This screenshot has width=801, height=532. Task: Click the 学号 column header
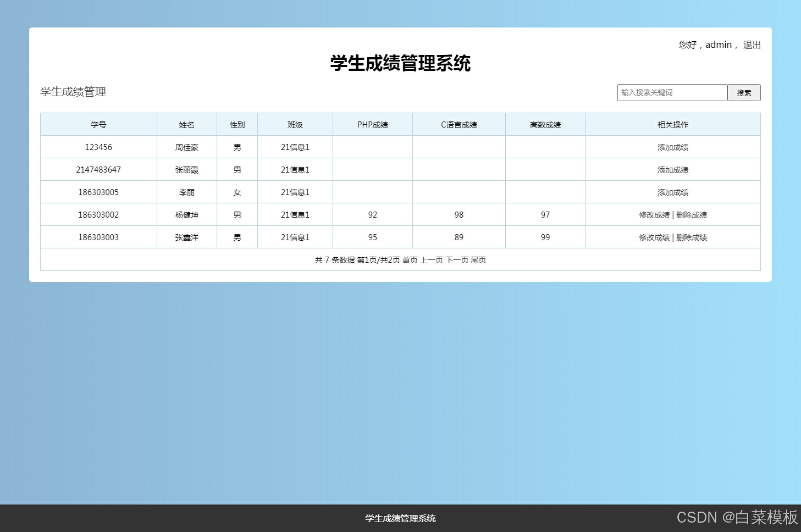click(x=98, y=125)
